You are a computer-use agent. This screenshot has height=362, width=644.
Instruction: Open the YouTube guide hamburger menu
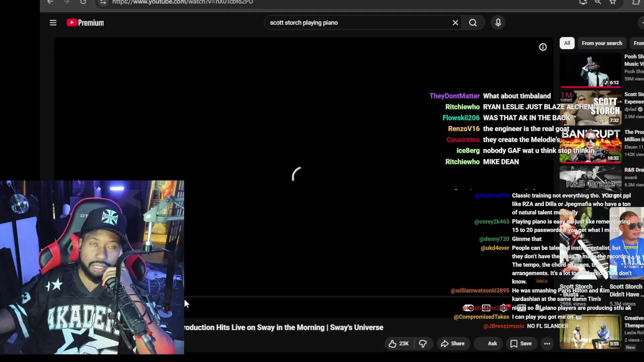[x=53, y=23]
